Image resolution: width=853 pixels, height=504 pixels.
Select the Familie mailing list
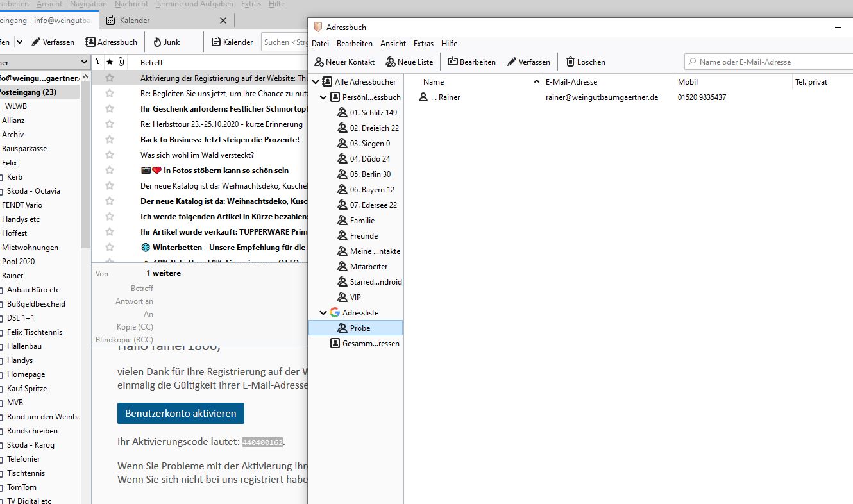[362, 221]
